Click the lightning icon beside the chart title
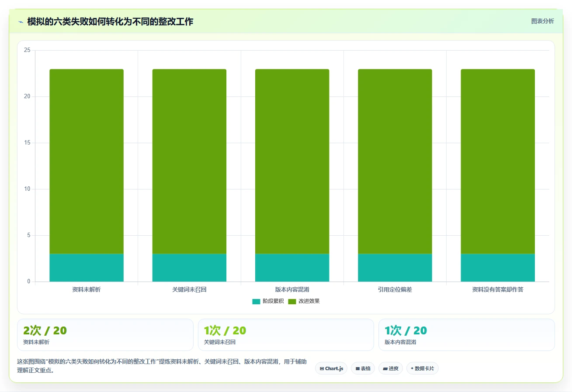The height and width of the screenshot is (392, 572). point(21,22)
